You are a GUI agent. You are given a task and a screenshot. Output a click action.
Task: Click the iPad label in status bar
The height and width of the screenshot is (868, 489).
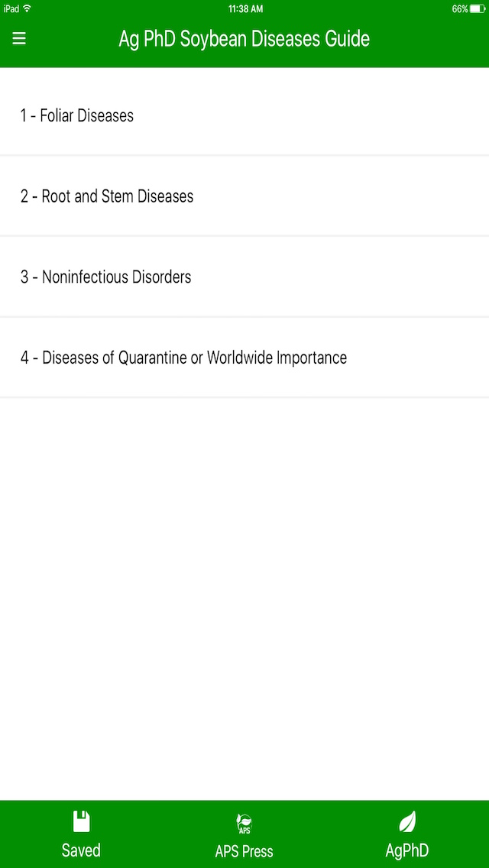[x=11, y=8]
